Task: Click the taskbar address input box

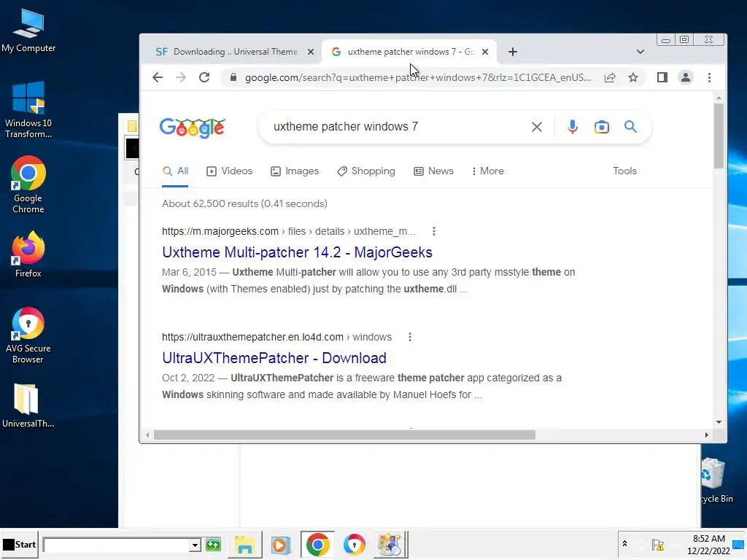Action: pyautogui.click(x=117, y=545)
